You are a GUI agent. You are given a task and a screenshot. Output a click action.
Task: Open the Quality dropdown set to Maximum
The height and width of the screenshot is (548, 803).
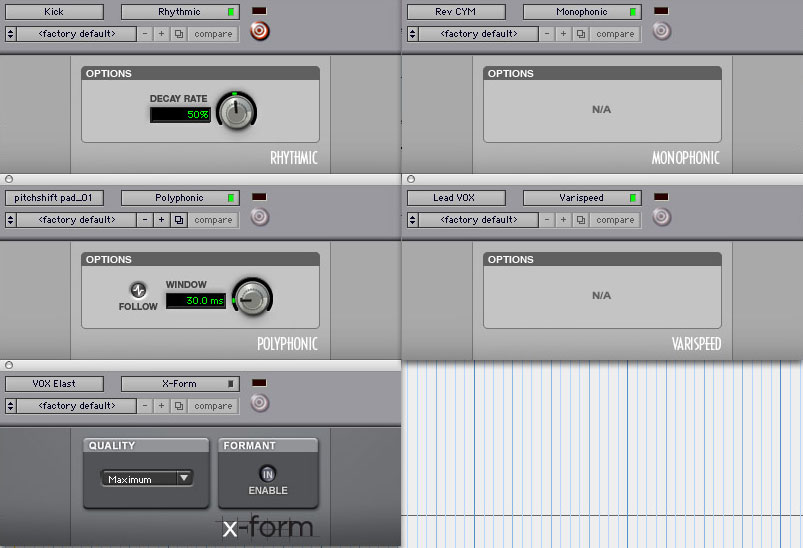point(147,479)
